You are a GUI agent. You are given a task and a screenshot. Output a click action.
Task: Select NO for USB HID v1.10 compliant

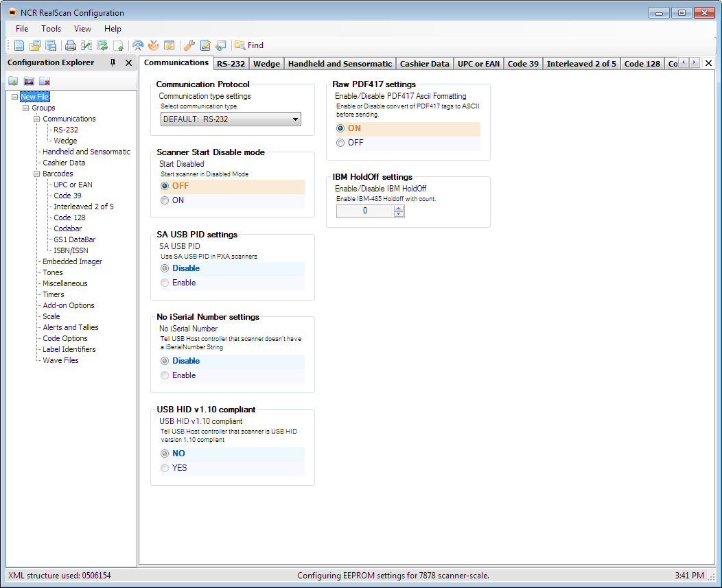point(165,454)
